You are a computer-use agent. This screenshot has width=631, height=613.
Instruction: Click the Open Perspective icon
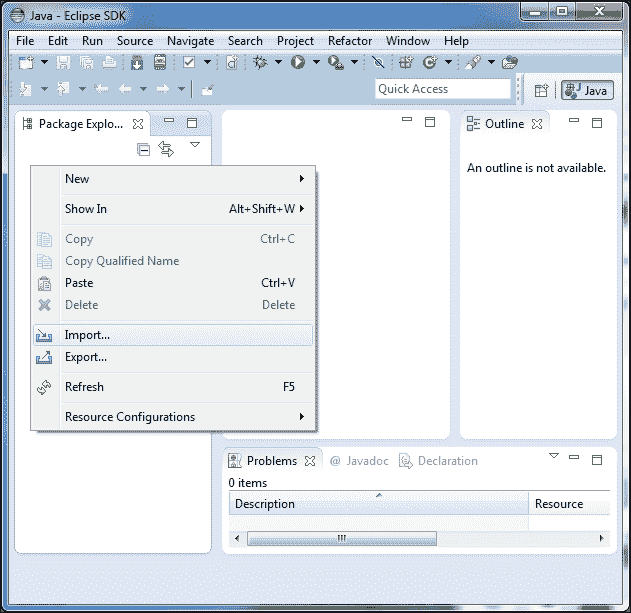pos(541,90)
